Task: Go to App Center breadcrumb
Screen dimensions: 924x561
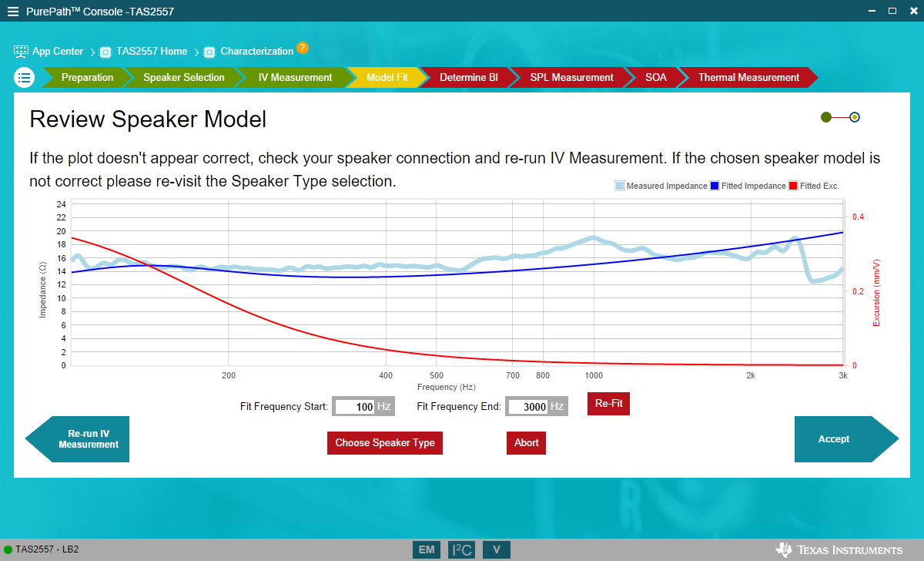Action: coord(58,52)
